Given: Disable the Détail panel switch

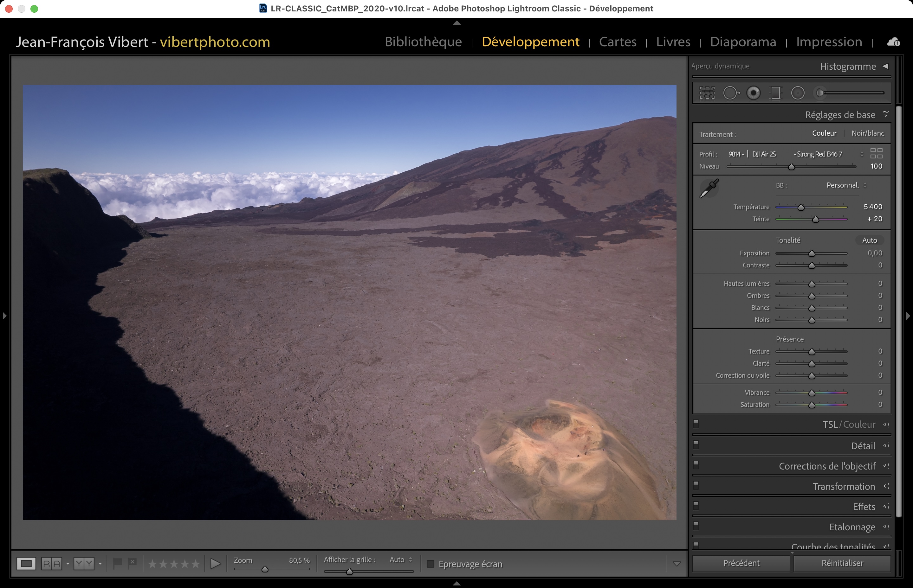Looking at the screenshot, I should (696, 444).
